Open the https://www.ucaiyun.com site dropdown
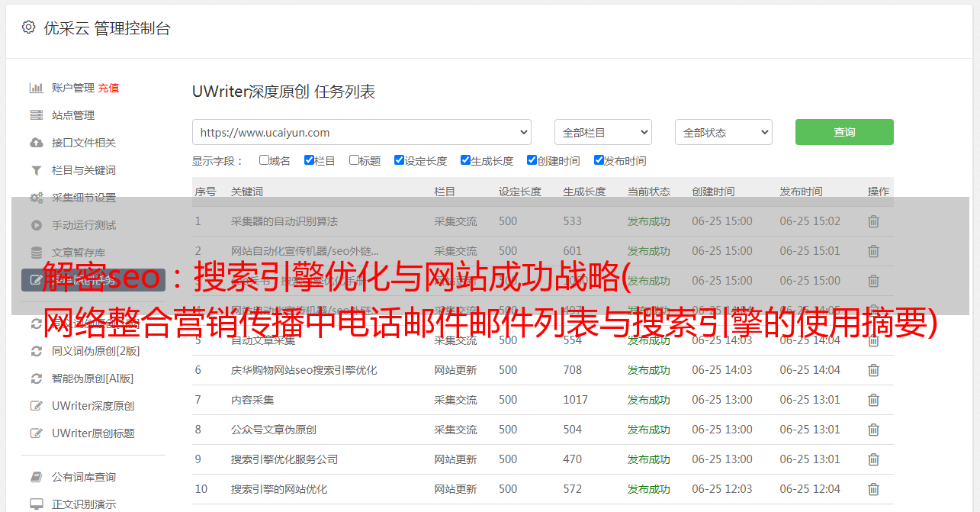Image resolution: width=980 pixels, height=512 pixels. (361, 132)
